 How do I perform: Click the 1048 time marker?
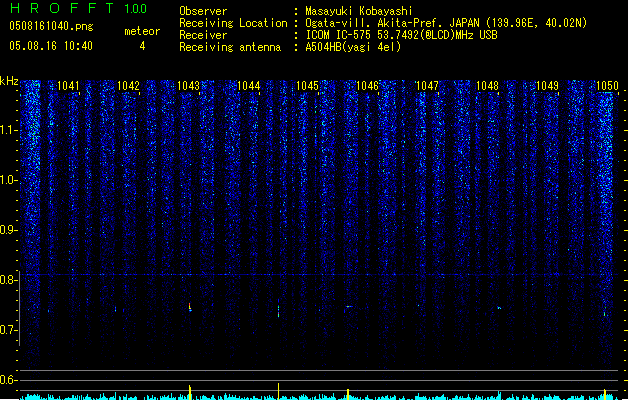tap(487, 86)
